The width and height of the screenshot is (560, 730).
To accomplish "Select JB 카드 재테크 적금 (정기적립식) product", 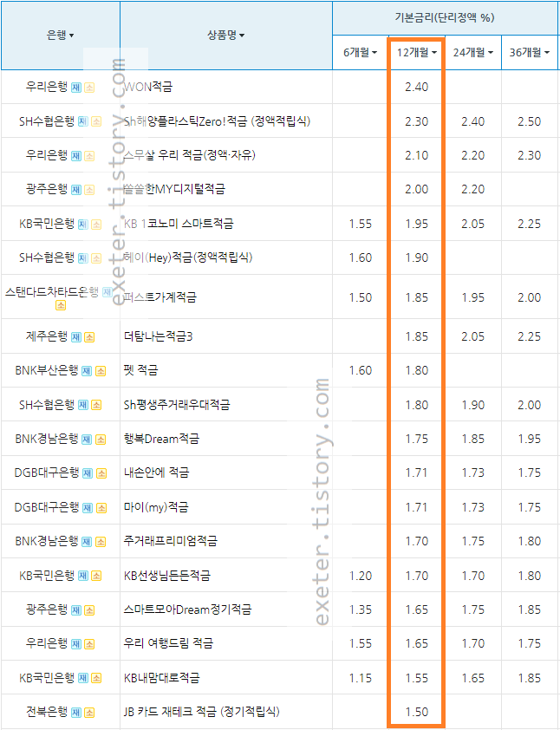I will click(x=202, y=712).
